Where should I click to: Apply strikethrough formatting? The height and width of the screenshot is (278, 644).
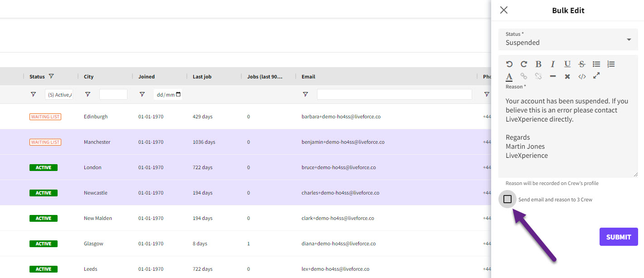click(x=582, y=64)
